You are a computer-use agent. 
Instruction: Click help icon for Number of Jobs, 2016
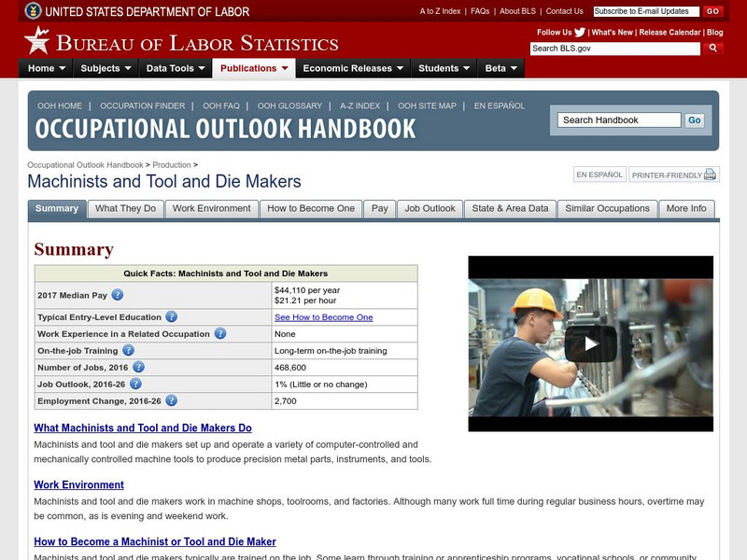pos(138,367)
